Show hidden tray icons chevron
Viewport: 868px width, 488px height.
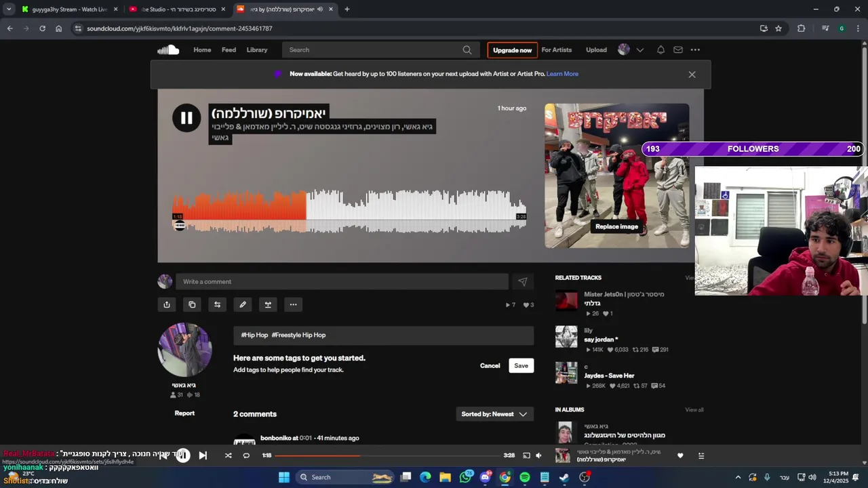tap(738, 477)
